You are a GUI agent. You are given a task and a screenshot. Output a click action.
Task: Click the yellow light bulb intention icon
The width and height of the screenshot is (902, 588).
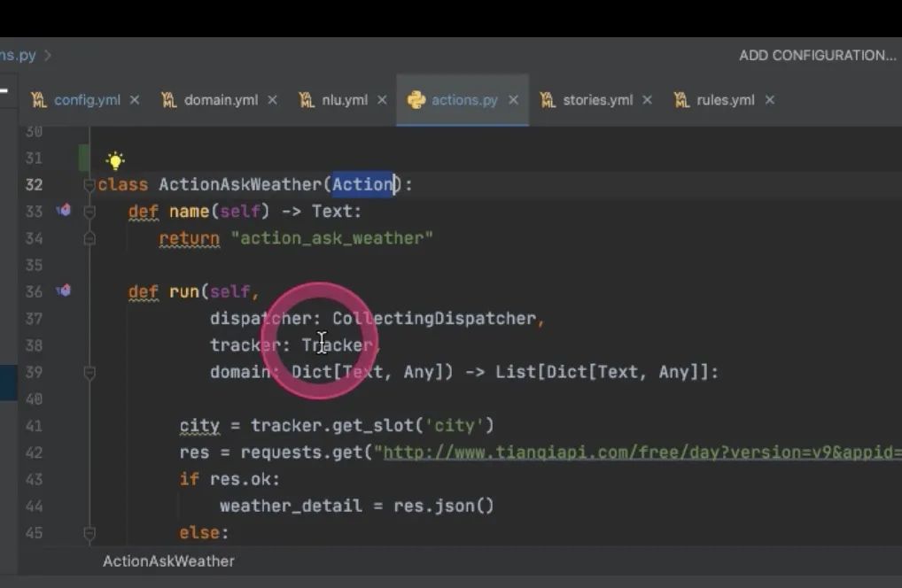[x=115, y=160]
